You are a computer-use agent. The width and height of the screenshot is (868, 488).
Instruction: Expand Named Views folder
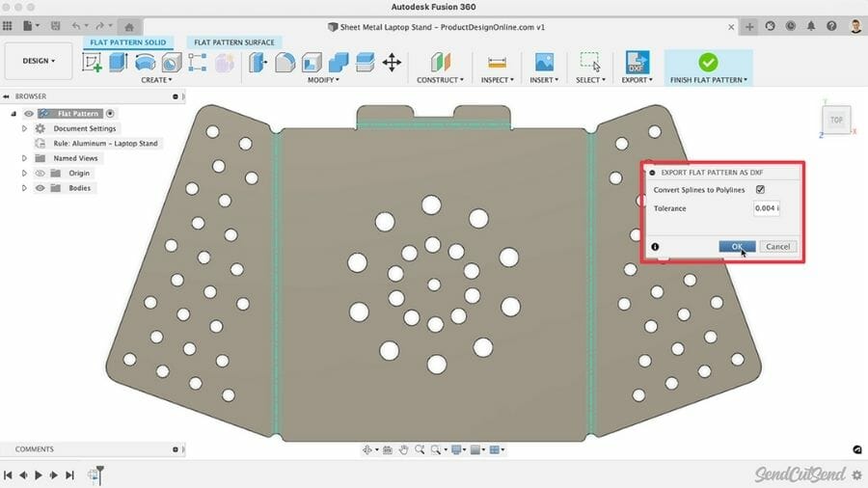pyautogui.click(x=24, y=158)
